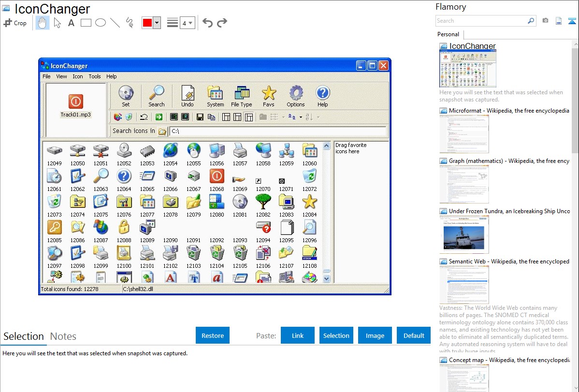The height and width of the screenshot is (392, 579).
Task: Open the Personal tab
Action: tap(448, 34)
